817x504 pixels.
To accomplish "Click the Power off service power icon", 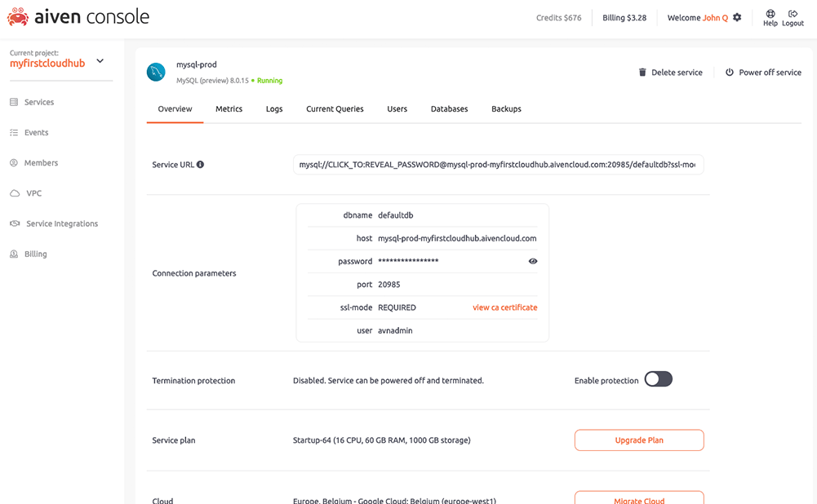I will coord(730,73).
